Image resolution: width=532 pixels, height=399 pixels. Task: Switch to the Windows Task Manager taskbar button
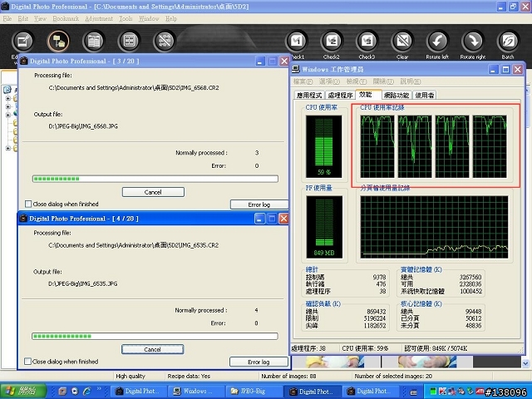(196, 392)
